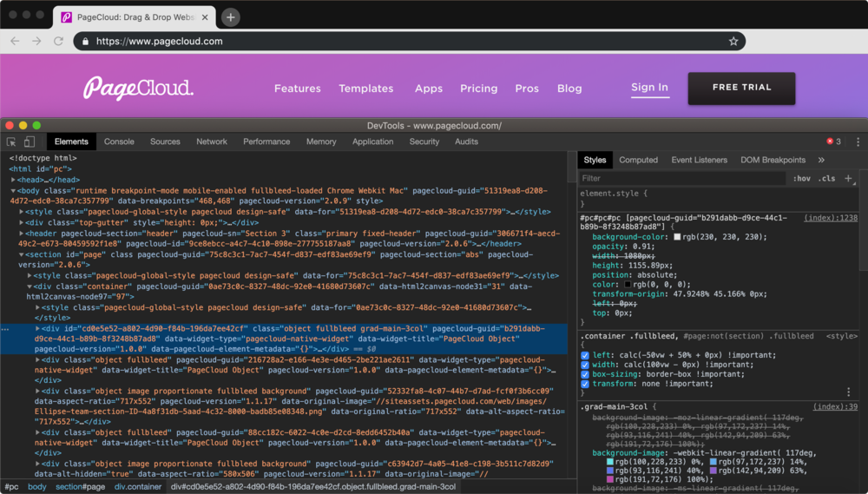Click background-color rgb(230,230,230) swatch

(x=677, y=237)
